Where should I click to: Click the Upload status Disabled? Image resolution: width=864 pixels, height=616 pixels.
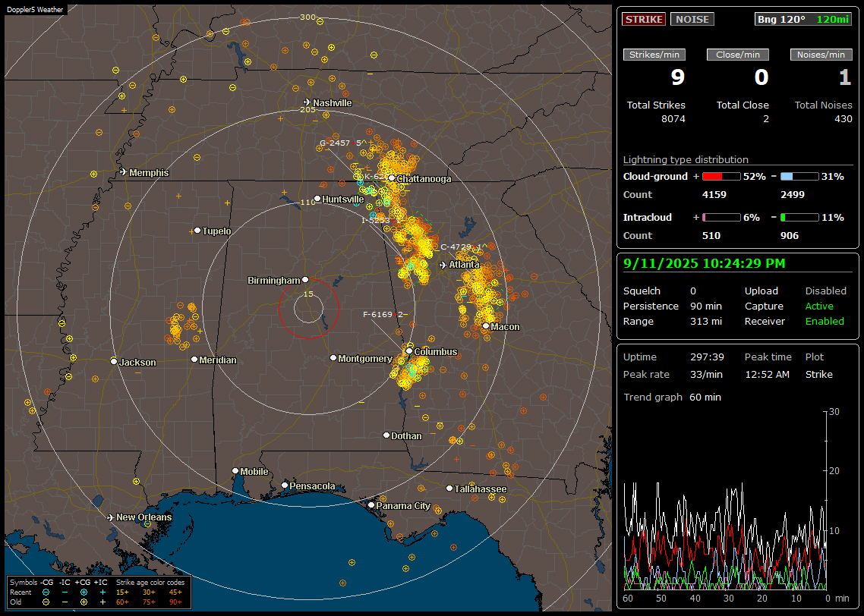click(825, 291)
